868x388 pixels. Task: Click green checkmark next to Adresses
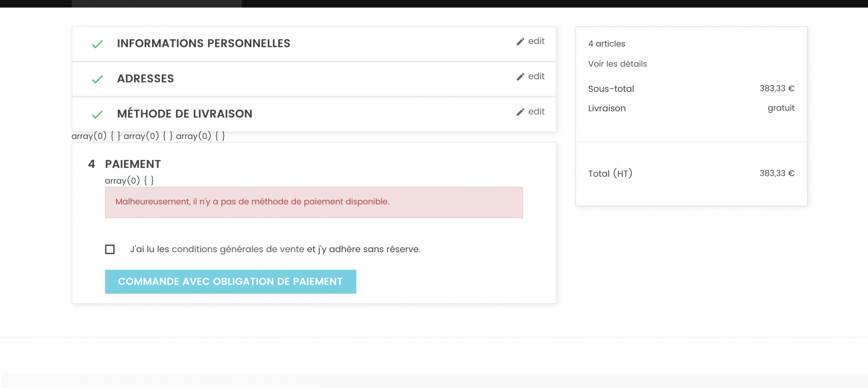97,79
